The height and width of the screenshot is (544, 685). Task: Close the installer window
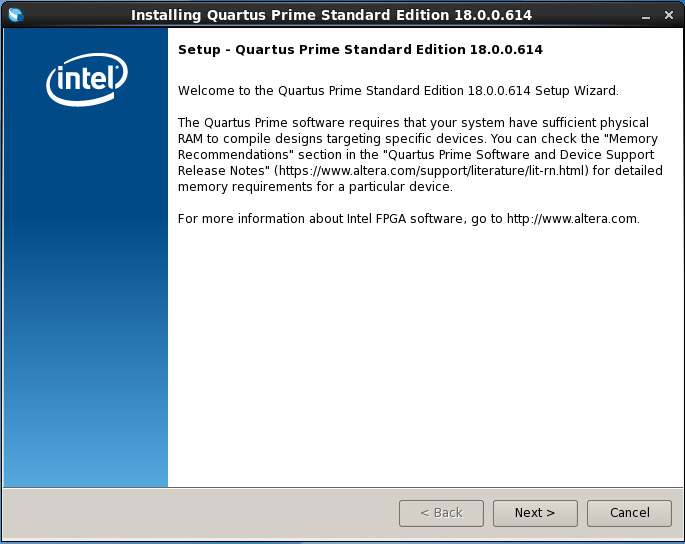pos(668,15)
